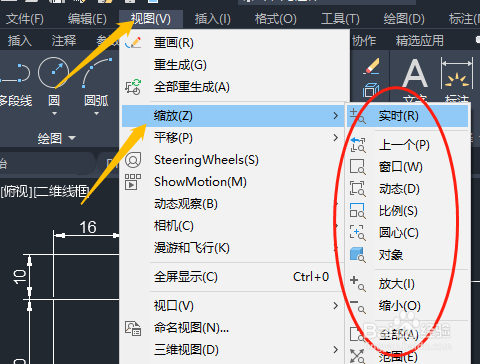Choose SteeringWheels(S) menu entry
The image size is (480, 364).
[x=206, y=160]
